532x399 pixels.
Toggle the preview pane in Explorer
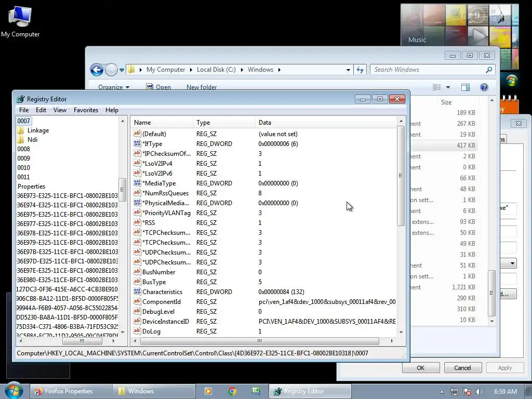(465, 87)
